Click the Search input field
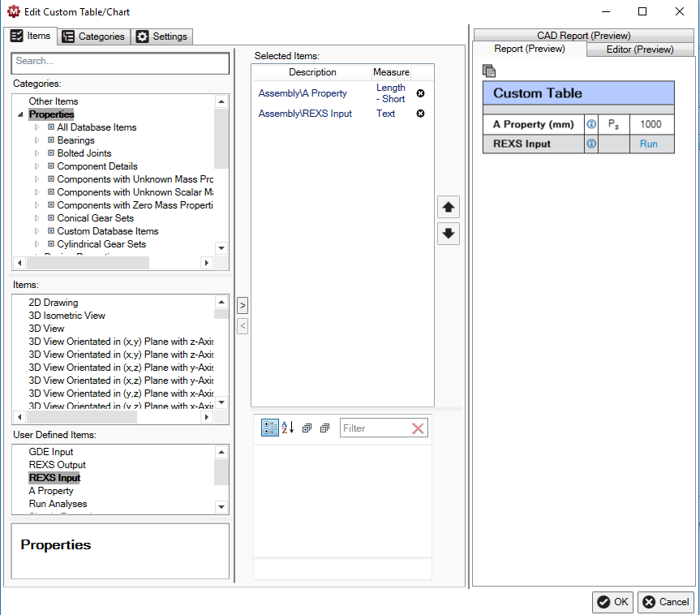Image resolution: width=700 pixels, height=615 pixels. point(120,63)
